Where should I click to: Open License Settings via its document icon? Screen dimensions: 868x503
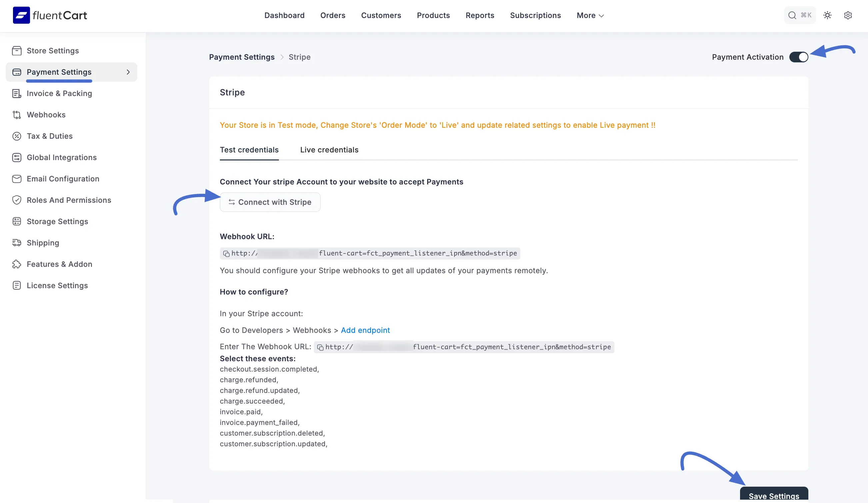[17, 286]
